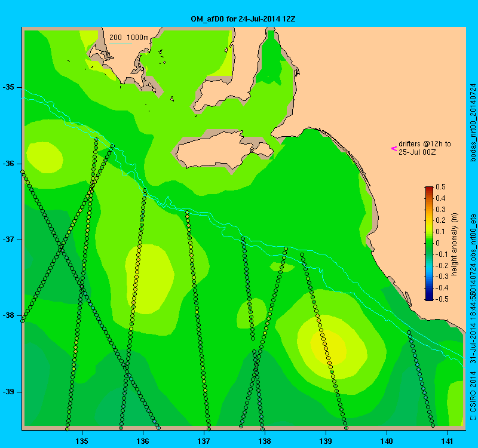478x448 pixels.
Task: Click the -38 latitude axis label
Action: pos(8,315)
